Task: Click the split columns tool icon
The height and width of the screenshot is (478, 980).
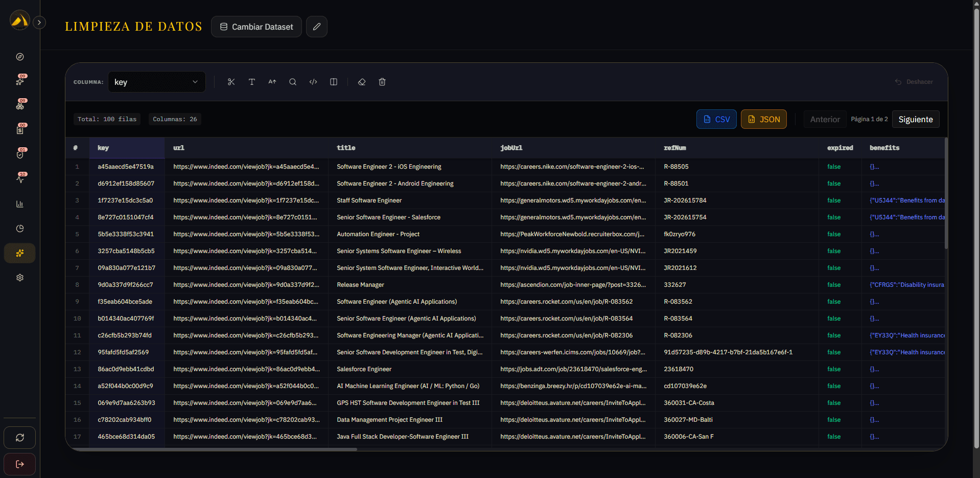Action: click(x=334, y=82)
